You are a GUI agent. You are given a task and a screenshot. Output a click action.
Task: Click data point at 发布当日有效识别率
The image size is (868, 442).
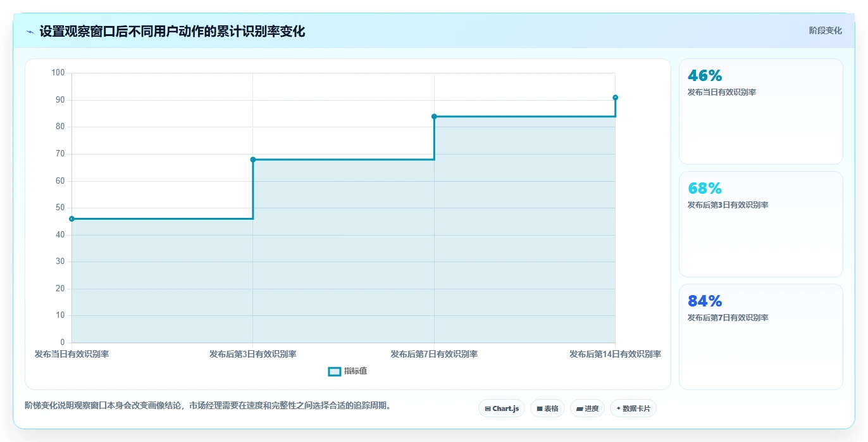pyautogui.click(x=71, y=219)
